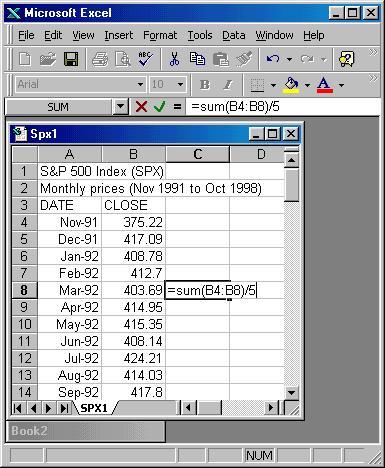
Task: Cut selection with the scissors icon
Action: (x=174, y=59)
